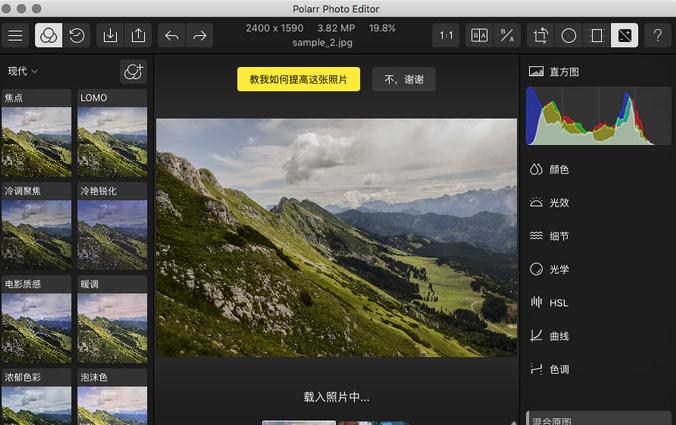676x425 pixels.
Task: Redo the last edit
Action: [200, 35]
